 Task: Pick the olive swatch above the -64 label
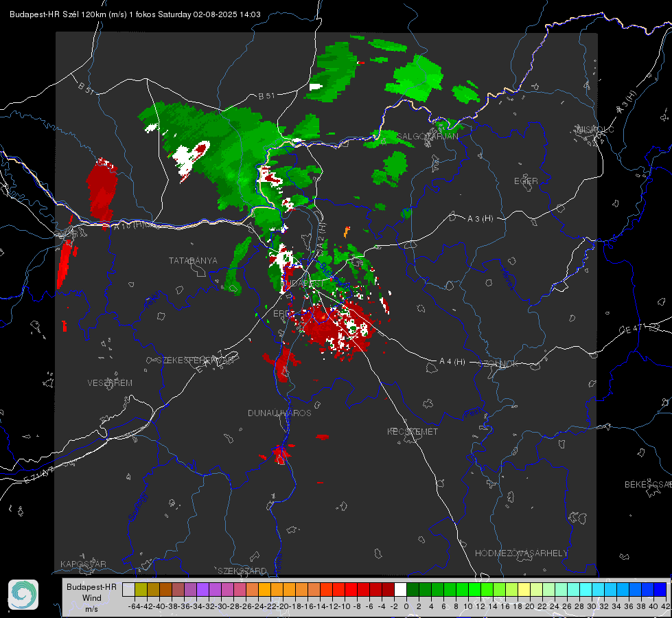click(141, 590)
